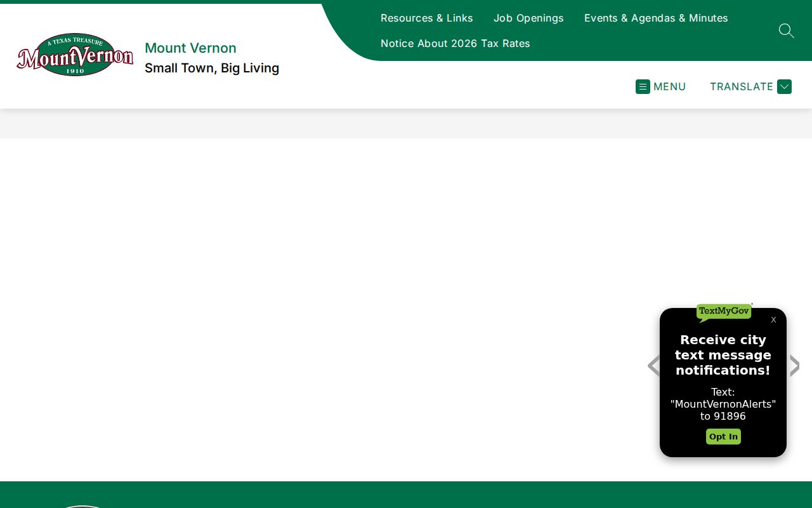
Task: Expand the Translate chevron dropdown
Action: point(784,86)
